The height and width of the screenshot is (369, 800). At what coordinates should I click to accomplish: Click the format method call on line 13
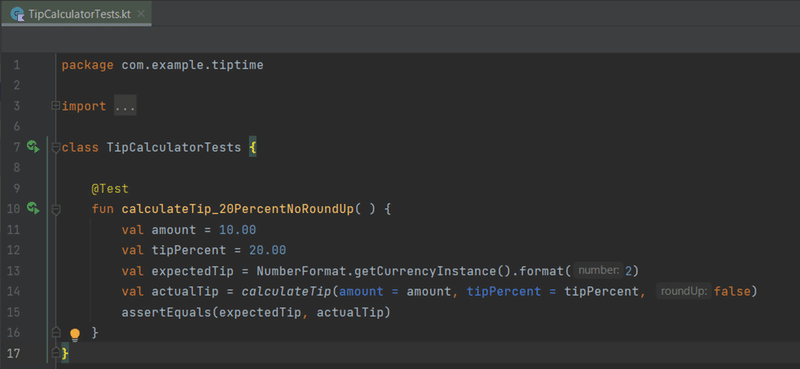click(x=541, y=270)
